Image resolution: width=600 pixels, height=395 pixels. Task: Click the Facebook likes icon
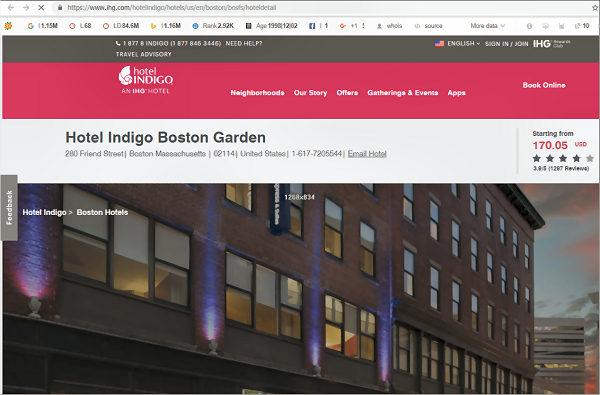coord(312,26)
